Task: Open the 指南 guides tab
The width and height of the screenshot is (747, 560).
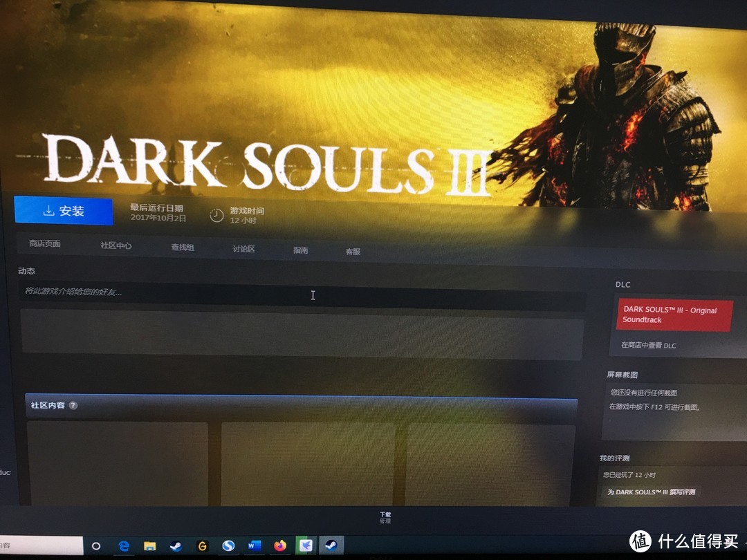Action: (301, 250)
